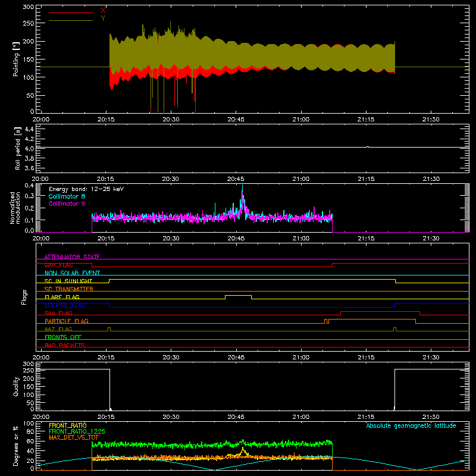Select the green FRONTS_OFF label
476x476 pixels.
click(x=63, y=337)
